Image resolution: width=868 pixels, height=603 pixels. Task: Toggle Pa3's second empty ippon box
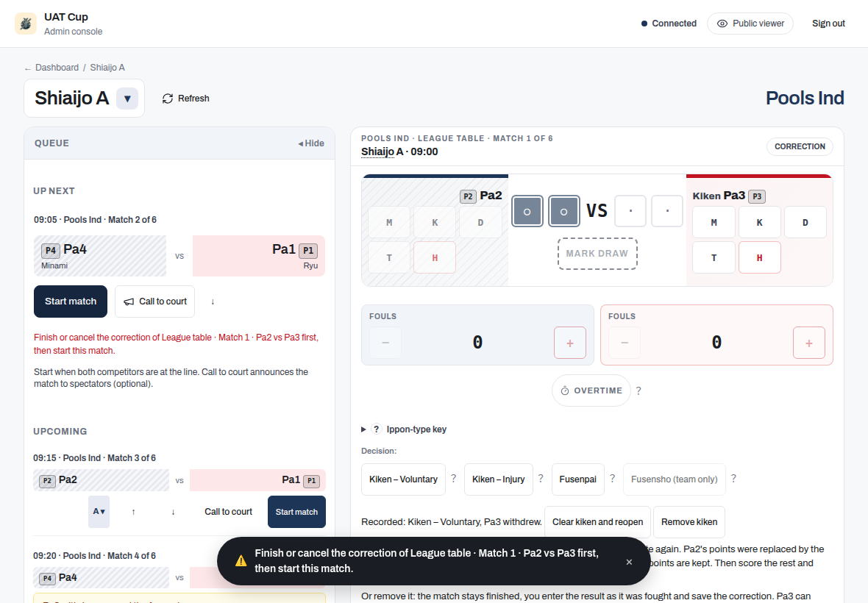[667, 211]
